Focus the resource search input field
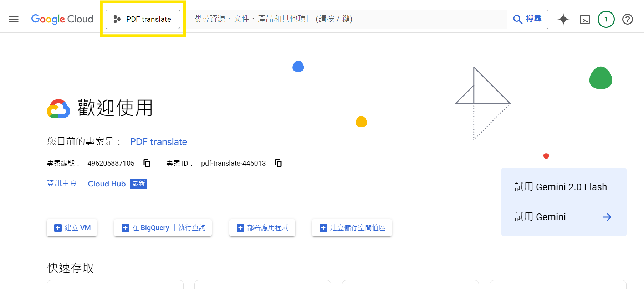 point(346,19)
